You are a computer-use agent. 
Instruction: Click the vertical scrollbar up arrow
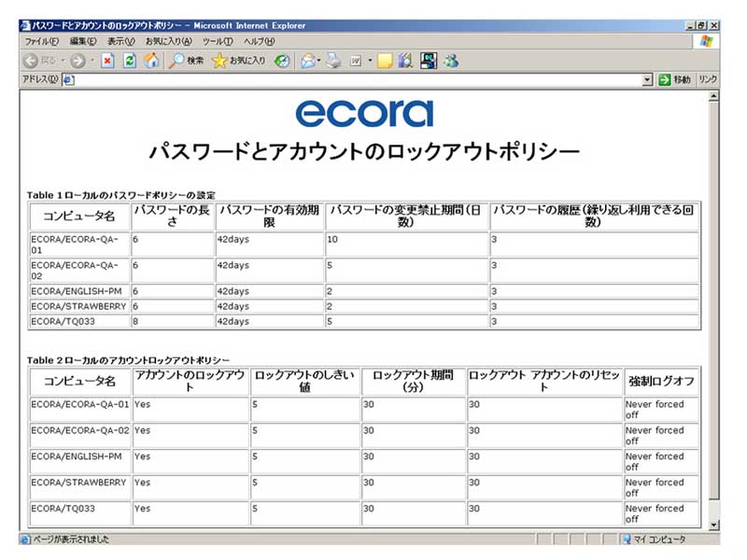click(713, 97)
